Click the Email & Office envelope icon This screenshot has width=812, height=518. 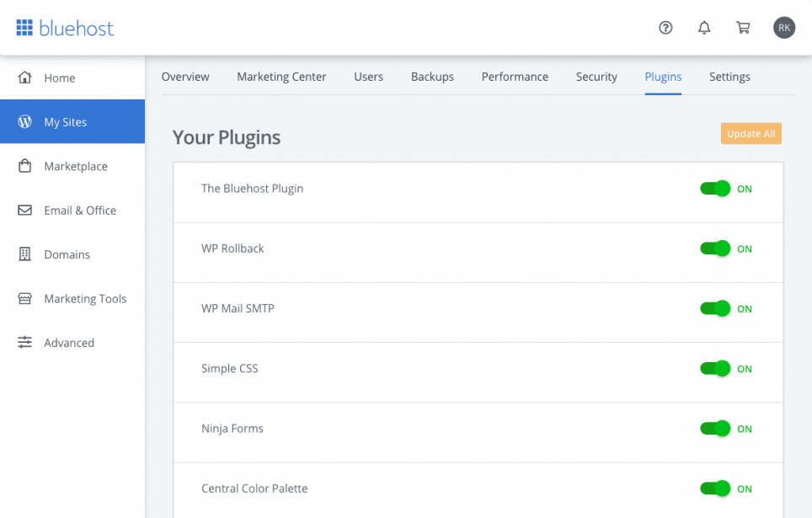(25, 211)
